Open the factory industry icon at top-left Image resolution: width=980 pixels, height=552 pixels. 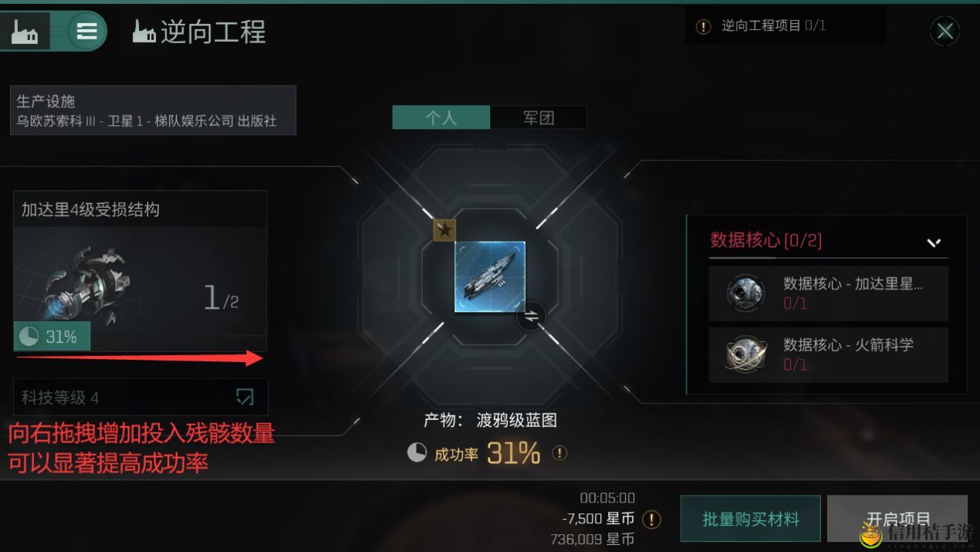point(25,31)
